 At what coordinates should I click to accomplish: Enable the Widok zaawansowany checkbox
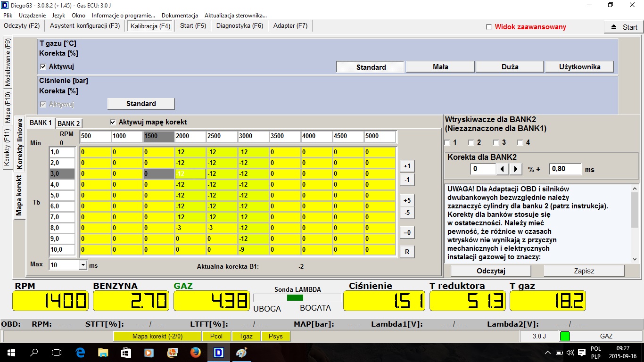[x=489, y=27]
